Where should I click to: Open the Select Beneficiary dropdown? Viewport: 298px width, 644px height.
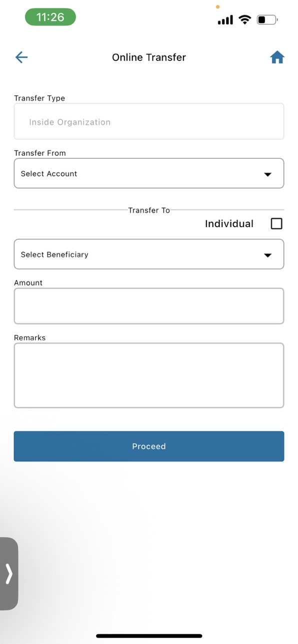pos(149,254)
